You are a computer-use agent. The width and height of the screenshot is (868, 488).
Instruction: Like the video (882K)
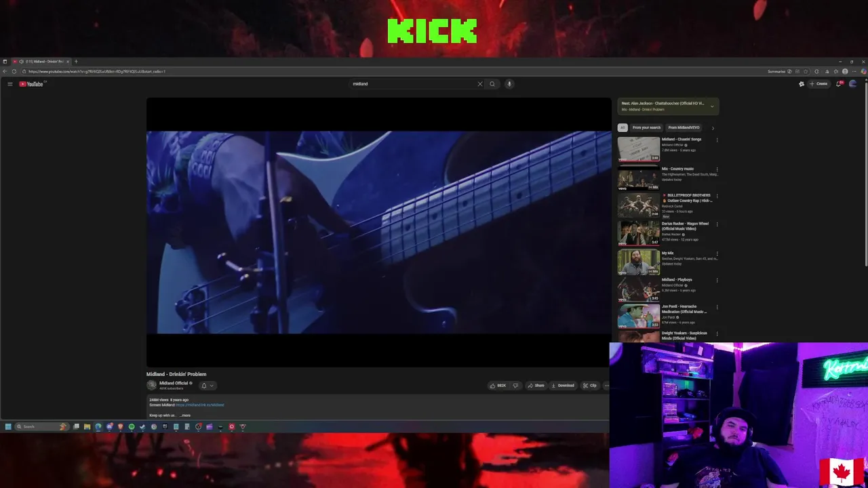pos(498,386)
